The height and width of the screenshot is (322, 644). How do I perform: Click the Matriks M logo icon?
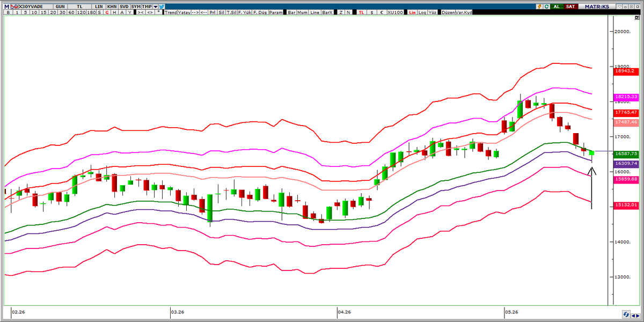6,6
